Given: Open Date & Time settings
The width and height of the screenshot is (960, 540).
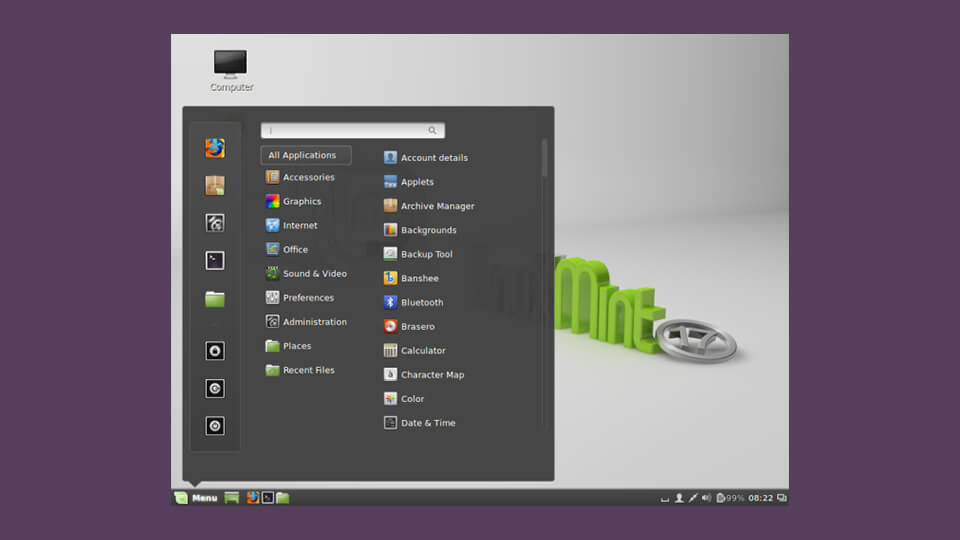Looking at the screenshot, I should 419,423.
